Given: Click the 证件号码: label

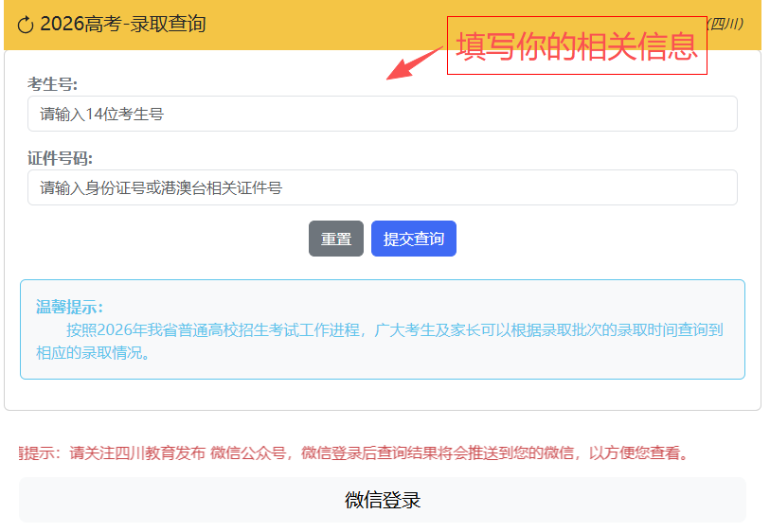Looking at the screenshot, I should click(60, 158).
